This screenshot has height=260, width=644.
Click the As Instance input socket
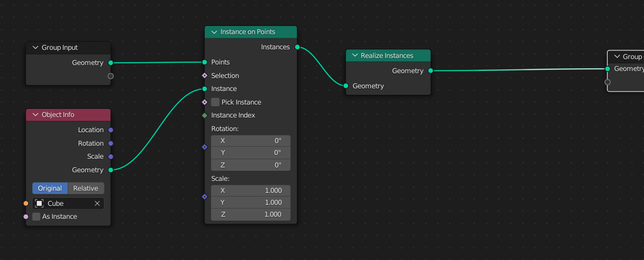coord(26,217)
